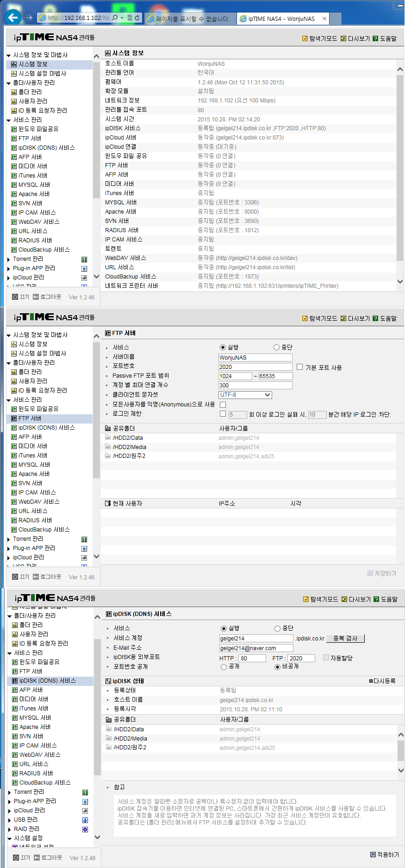This screenshot has height=868, width=405.
Task: Click the refresh icon in the address bar
Action: tap(137, 18)
